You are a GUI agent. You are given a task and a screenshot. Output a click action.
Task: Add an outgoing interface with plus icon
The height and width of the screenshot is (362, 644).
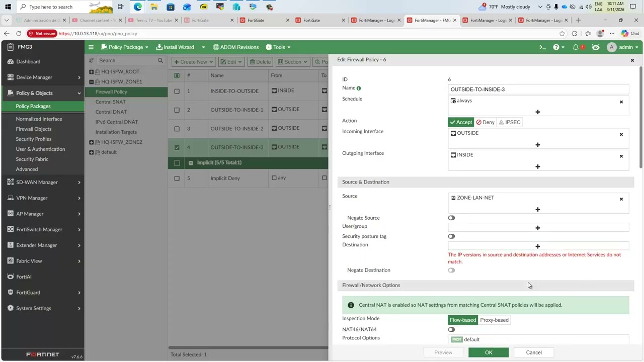coord(538,166)
